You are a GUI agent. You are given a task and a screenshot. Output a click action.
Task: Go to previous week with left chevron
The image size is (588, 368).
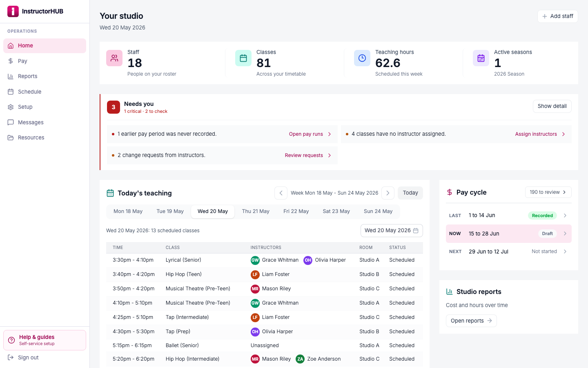(x=281, y=193)
